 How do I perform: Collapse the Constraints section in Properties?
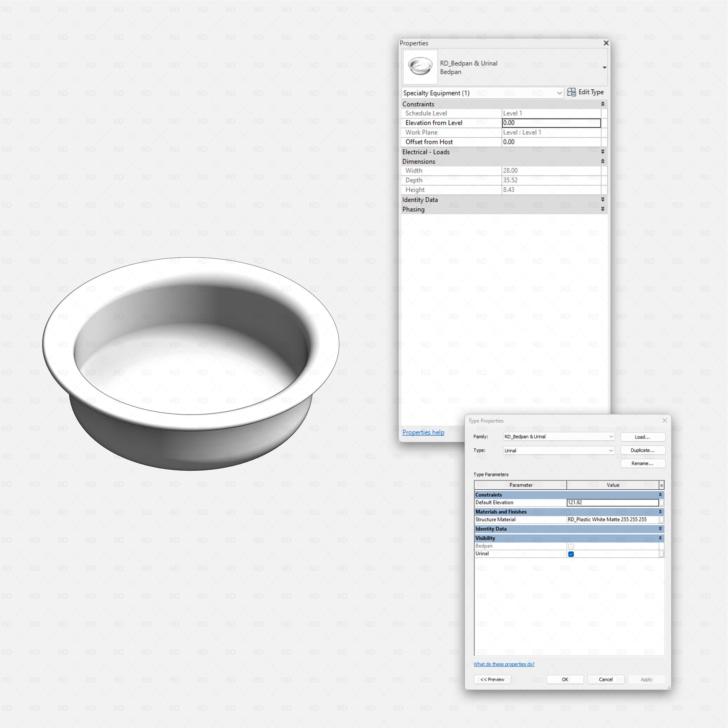coord(603,104)
